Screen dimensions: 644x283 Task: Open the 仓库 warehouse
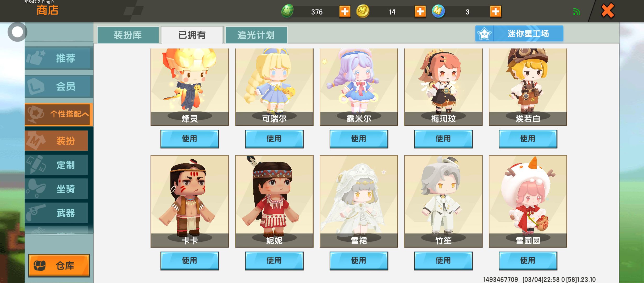pos(59,265)
